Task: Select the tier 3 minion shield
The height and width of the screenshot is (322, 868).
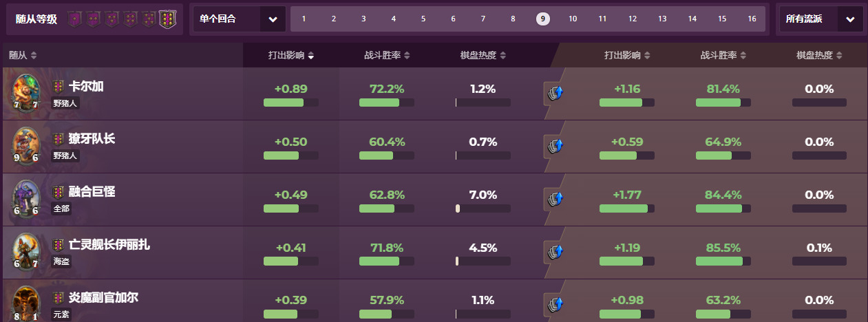Action: [112, 19]
